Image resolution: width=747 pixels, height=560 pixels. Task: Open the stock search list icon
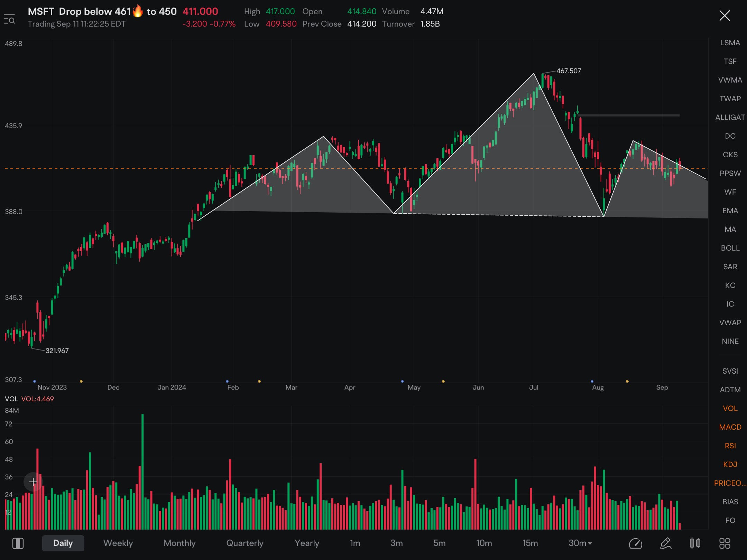(x=9, y=19)
